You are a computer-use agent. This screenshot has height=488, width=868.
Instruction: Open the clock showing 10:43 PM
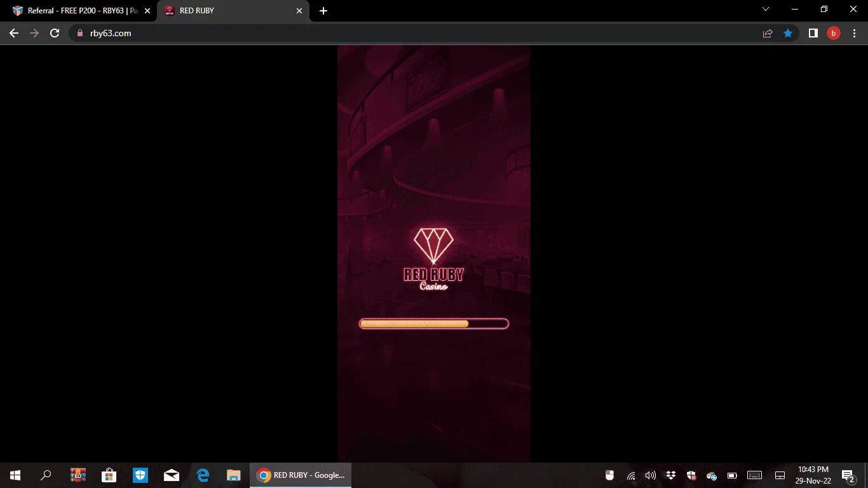click(x=813, y=475)
